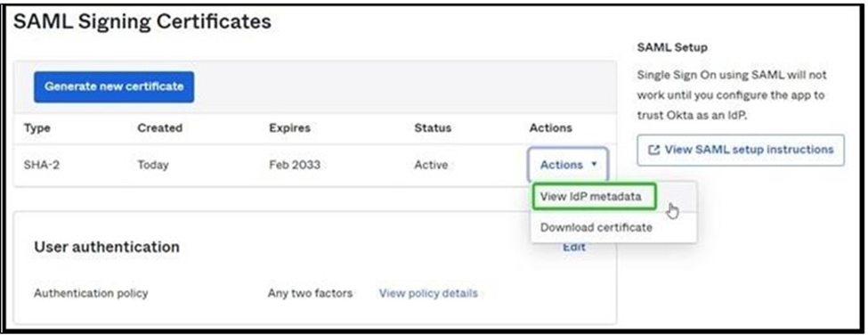Viewport: 868px width, 335px height.
Task: Click the Active status of the certificate
Action: click(x=431, y=165)
